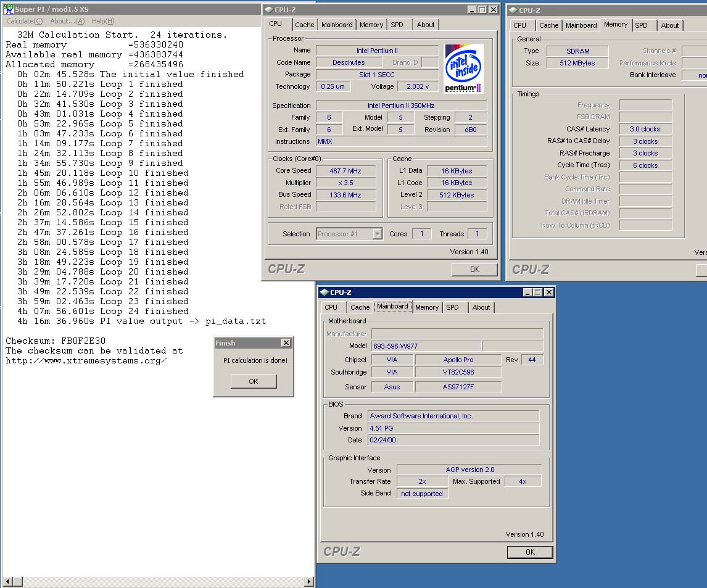Click the Level 2 512 KBytes cache field
707x588 pixels.
(x=457, y=195)
